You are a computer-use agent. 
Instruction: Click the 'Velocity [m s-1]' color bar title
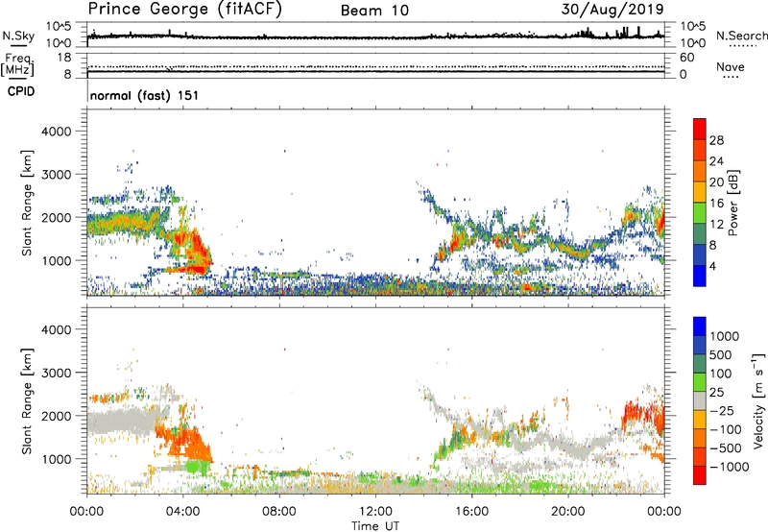click(x=758, y=400)
